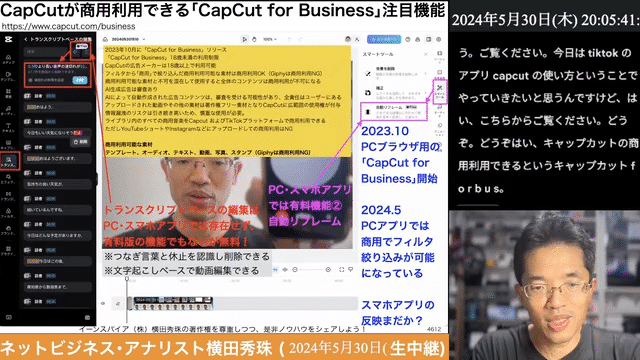
Task: Open the gap duration setting gear
Action: [x=30, y=80]
